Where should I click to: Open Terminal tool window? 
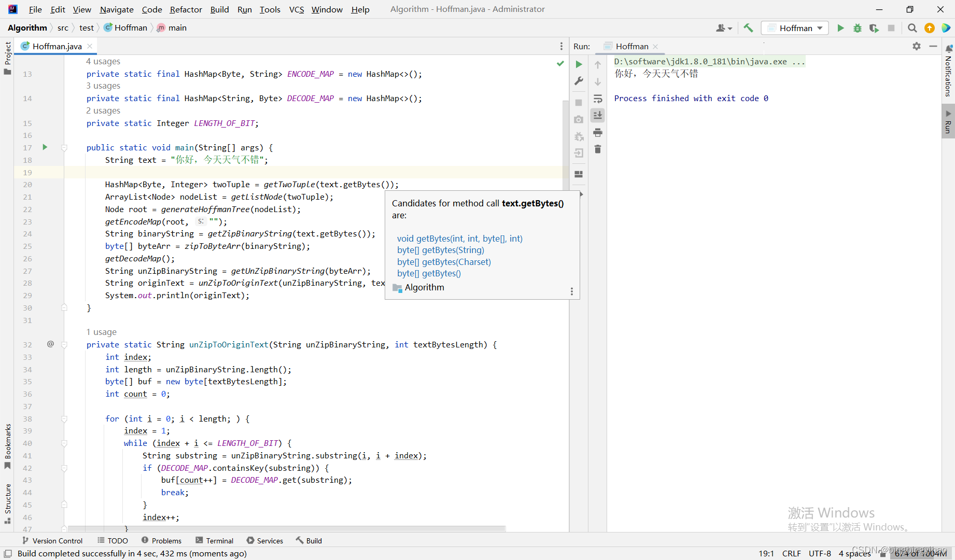(215, 540)
